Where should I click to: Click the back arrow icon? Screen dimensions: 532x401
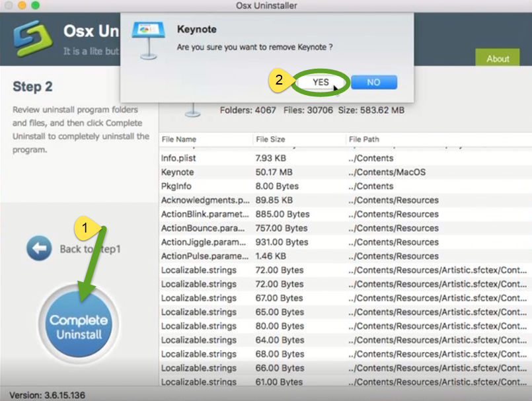point(39,249)
